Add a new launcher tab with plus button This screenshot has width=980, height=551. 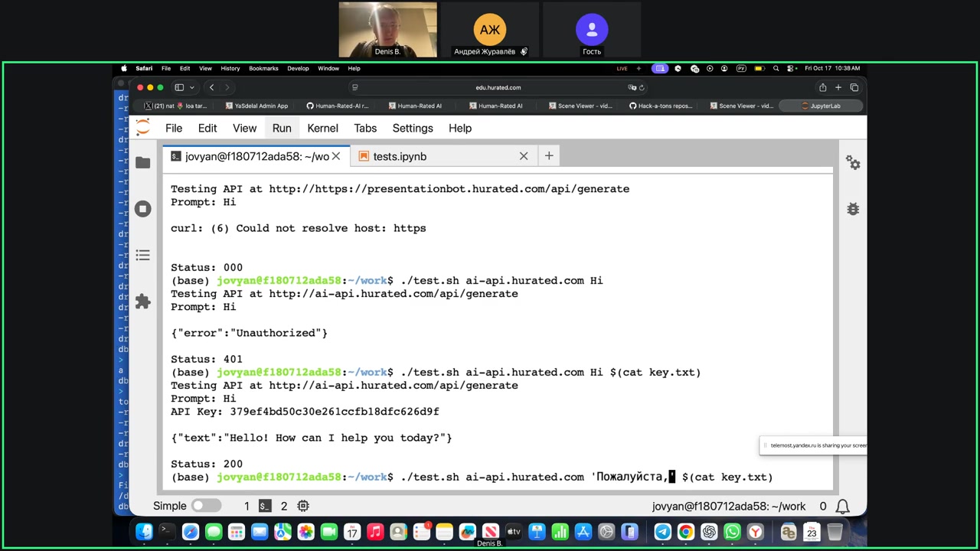549,156
